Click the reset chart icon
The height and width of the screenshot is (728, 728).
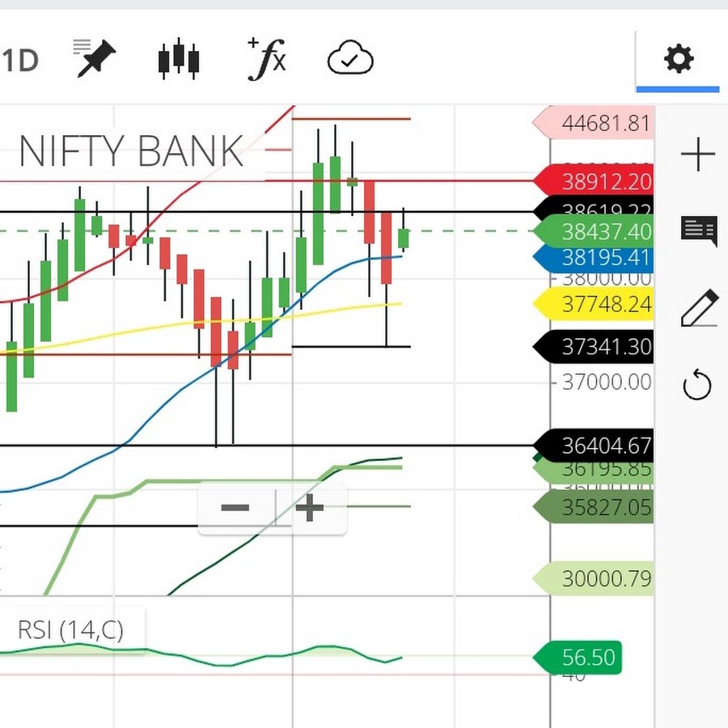coord(697,384)
